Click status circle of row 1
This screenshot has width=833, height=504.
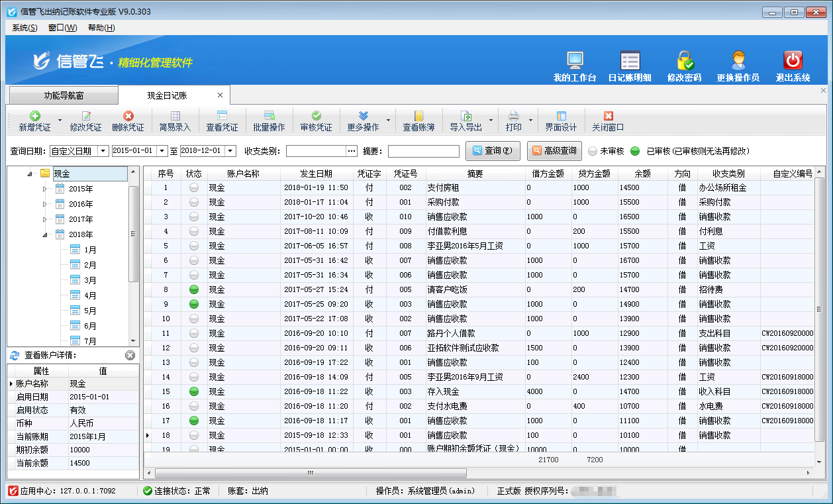click(x=194, y=187)
